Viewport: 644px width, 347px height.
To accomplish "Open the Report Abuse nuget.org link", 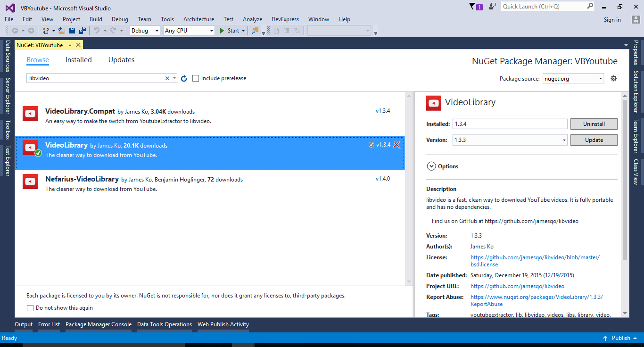I will pyautogui.click(x=537, y=301).
